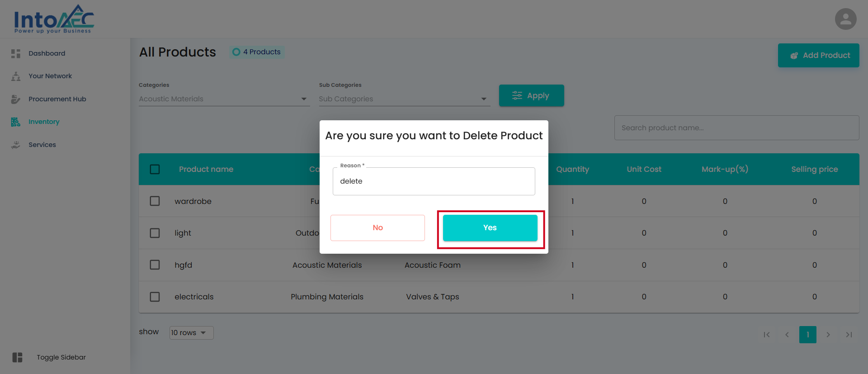Open the 10 rows page size dropdown
The width and height of the screenshot is (868, 374).
(191, 333)
